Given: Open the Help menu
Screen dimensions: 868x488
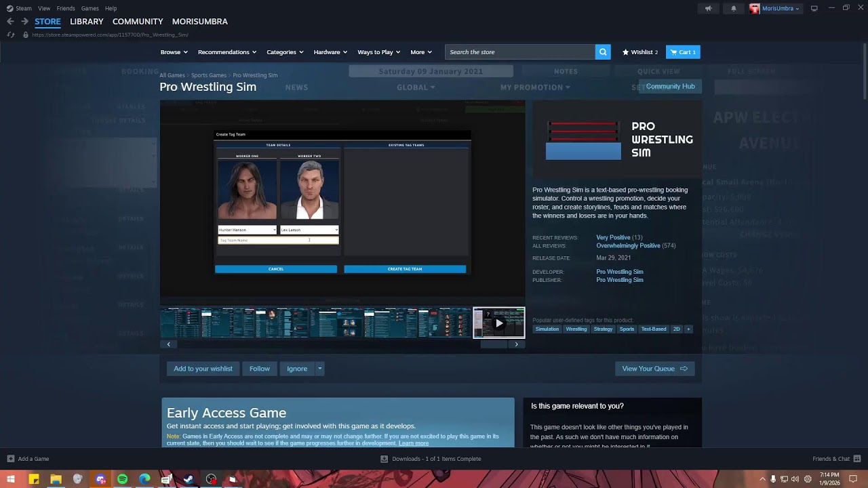Looking at the screenshot, I should (111, 8).
